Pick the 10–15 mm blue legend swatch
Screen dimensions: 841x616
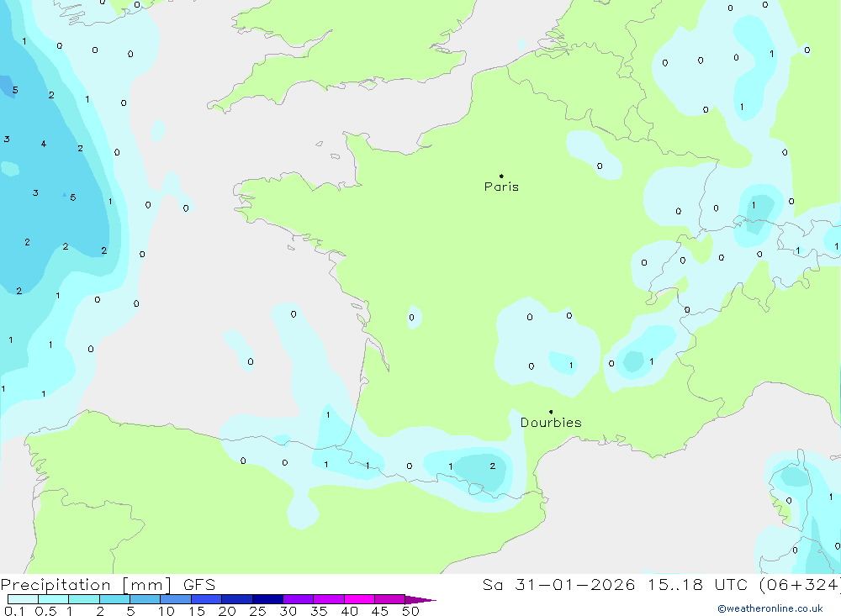176,599
